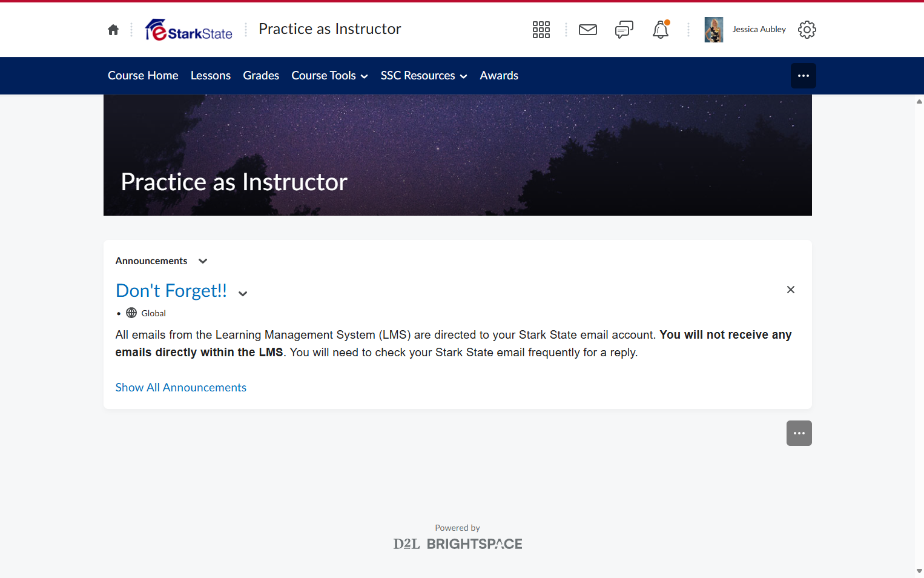This screenshot has width=924, height=578.
Task: Open update alerts bell icon
Action: pos(661,30)
